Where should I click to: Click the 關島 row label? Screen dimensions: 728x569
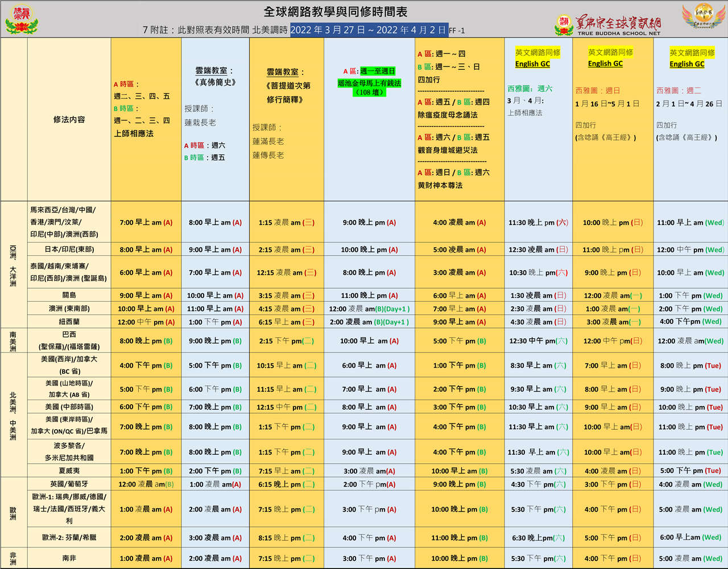tap(69, 295)
